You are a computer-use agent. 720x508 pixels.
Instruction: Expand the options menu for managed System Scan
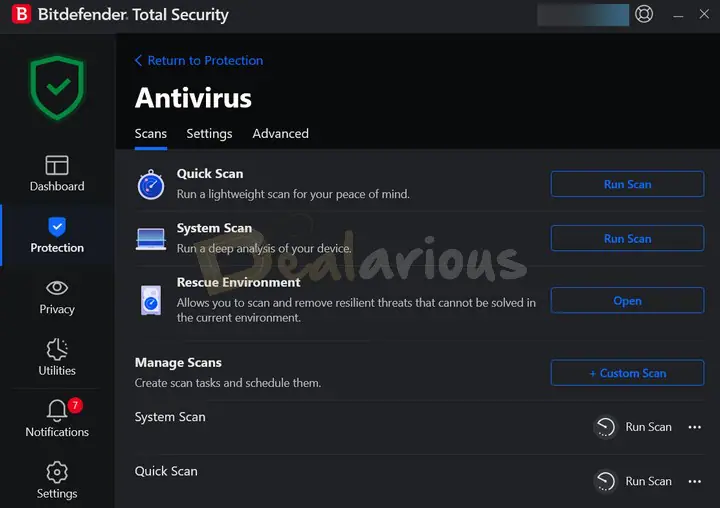695,427
